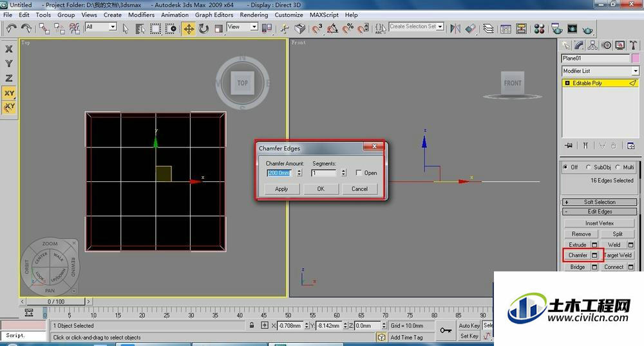
Task: Toggle Window/Crossing selection mode icon
Action: pyautogui.click(x=171, y=29)
